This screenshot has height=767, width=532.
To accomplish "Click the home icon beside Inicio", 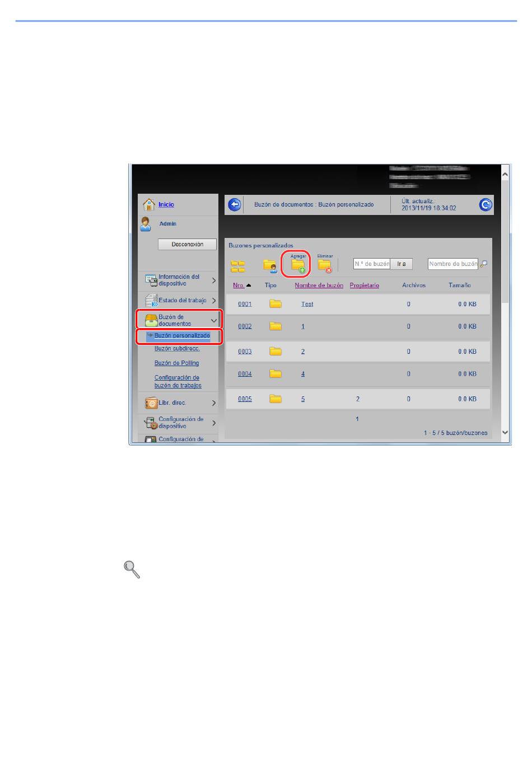I will 149,204.
